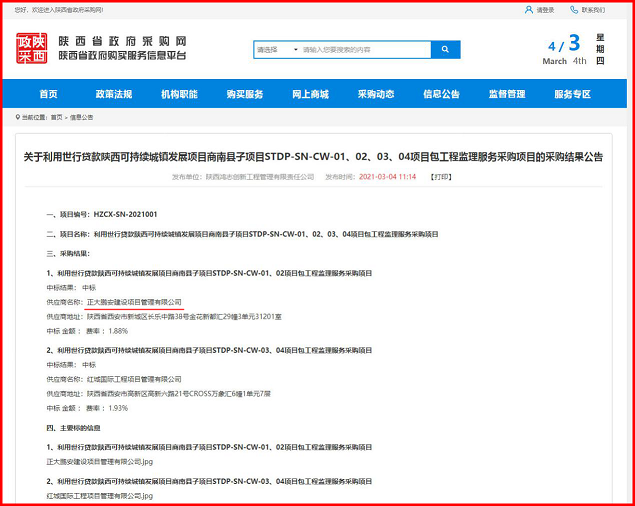The image size is (635, 506).
Task: Click the 首页 breadcrumb link
Action: point(56,117)
